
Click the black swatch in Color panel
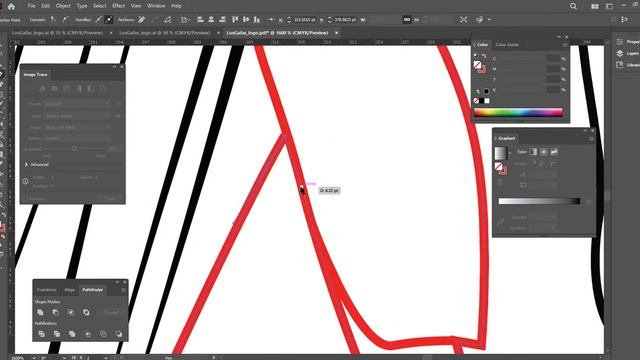click(482, 101)
